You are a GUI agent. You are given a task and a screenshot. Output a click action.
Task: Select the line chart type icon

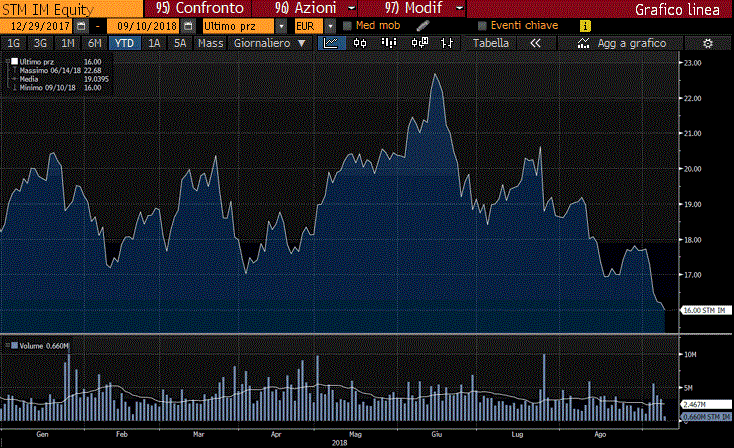(331, 43)
